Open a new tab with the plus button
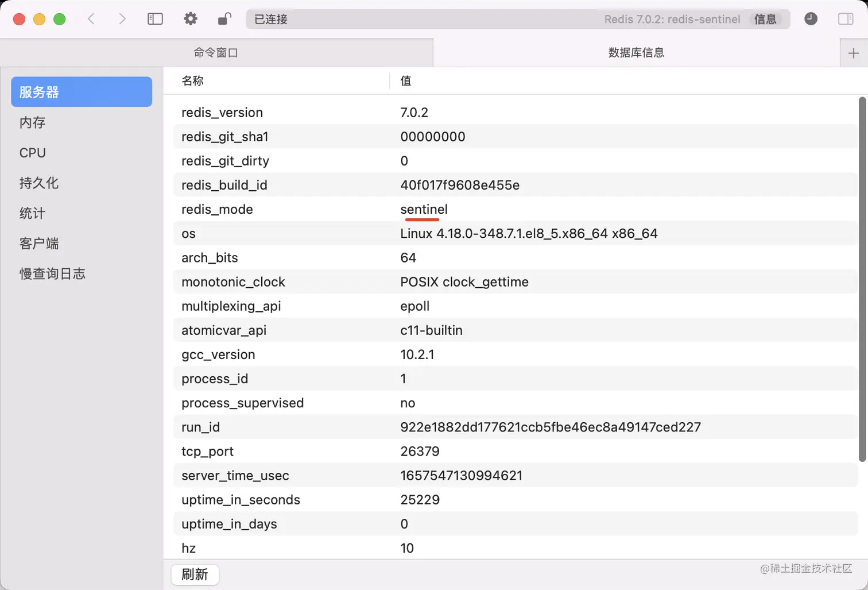Screen dimensions: 868x590 (854, 52)
